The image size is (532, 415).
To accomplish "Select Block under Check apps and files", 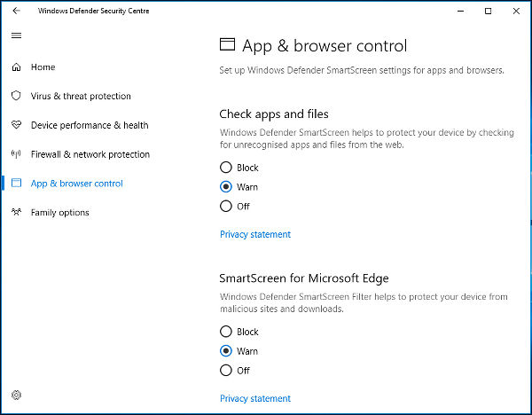I will pos(226,168).
